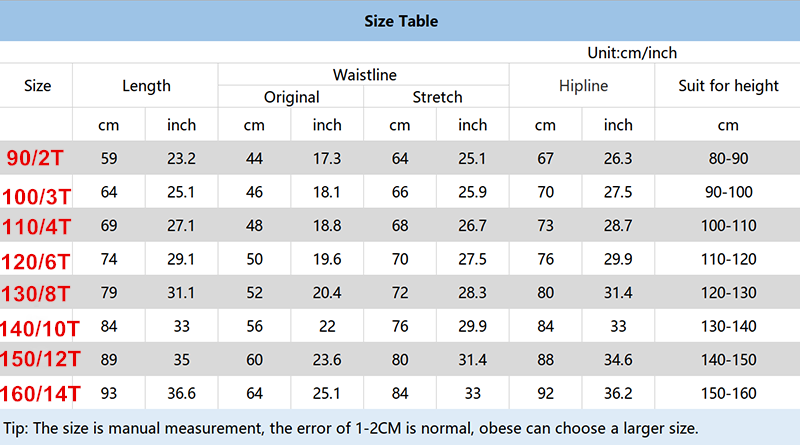Select the Stretch waistline subheader
This screenshot has height=445, width=800.
(437, 97)
